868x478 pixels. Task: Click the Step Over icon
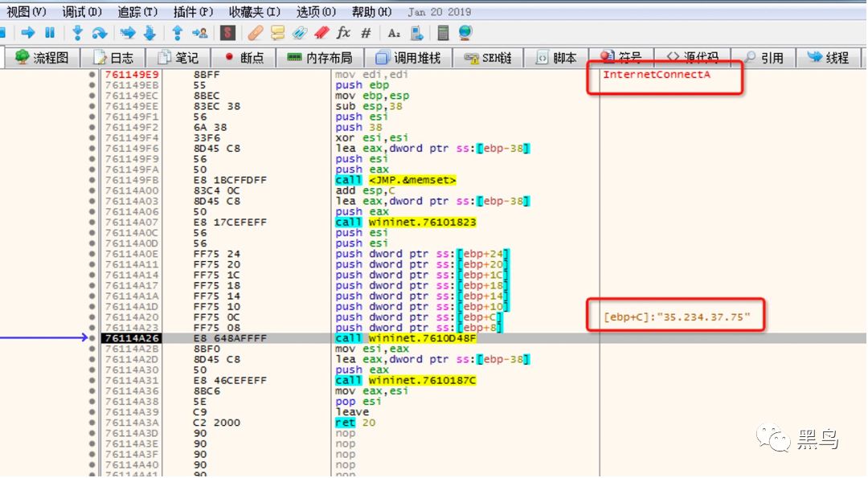coord(100,33)
